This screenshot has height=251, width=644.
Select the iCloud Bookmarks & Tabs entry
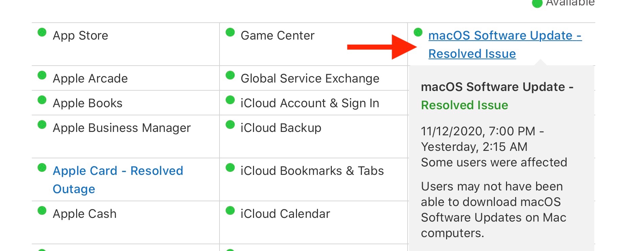pyautogui.click(x=312, y=171)
